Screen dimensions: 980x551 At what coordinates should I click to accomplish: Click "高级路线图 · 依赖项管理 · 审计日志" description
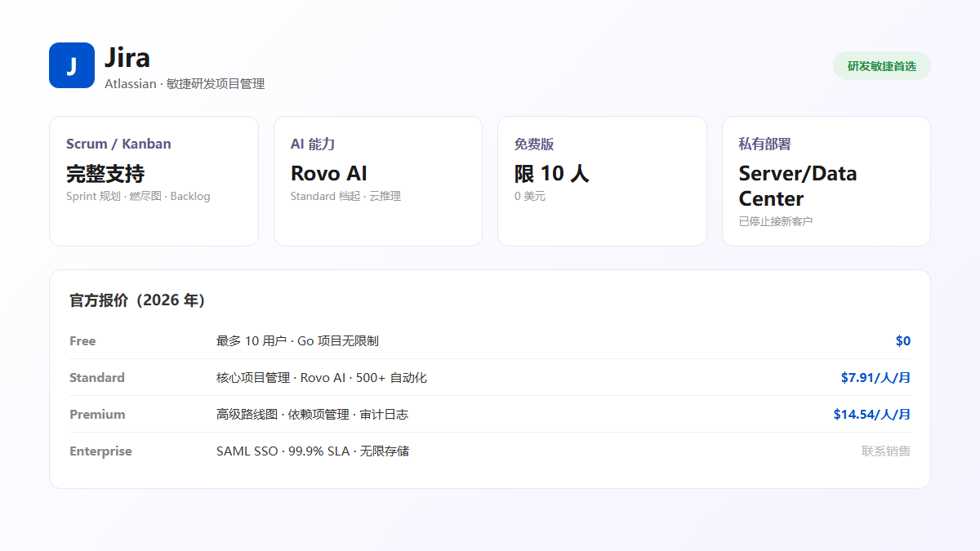(312, 415)
